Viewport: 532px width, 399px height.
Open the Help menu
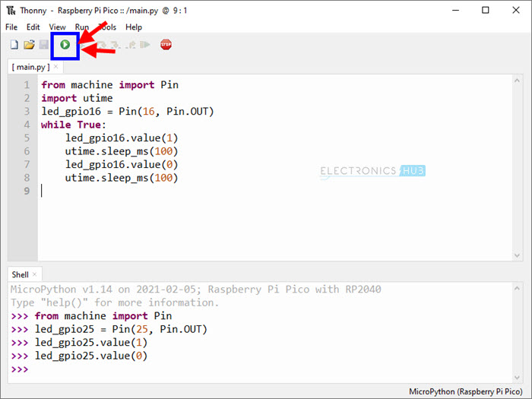[133, 27]
